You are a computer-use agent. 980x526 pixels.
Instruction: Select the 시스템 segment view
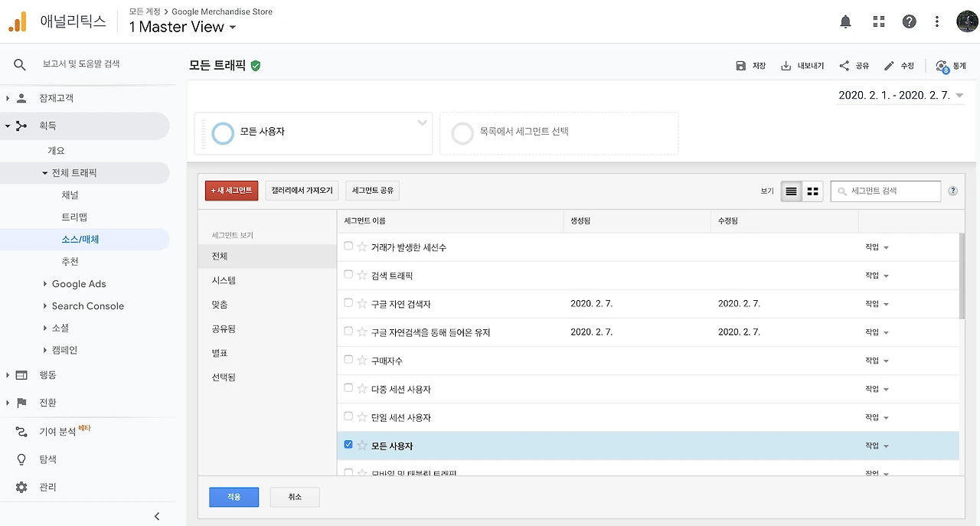pyautogui.click(x=267, y=281)
